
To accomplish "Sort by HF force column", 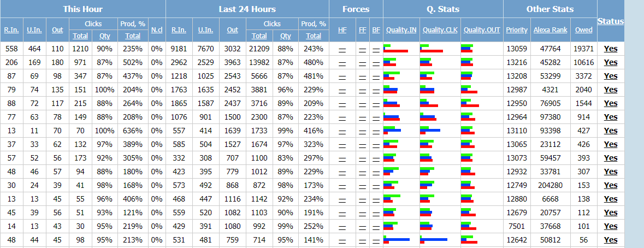I will click(x=342, y=29).
